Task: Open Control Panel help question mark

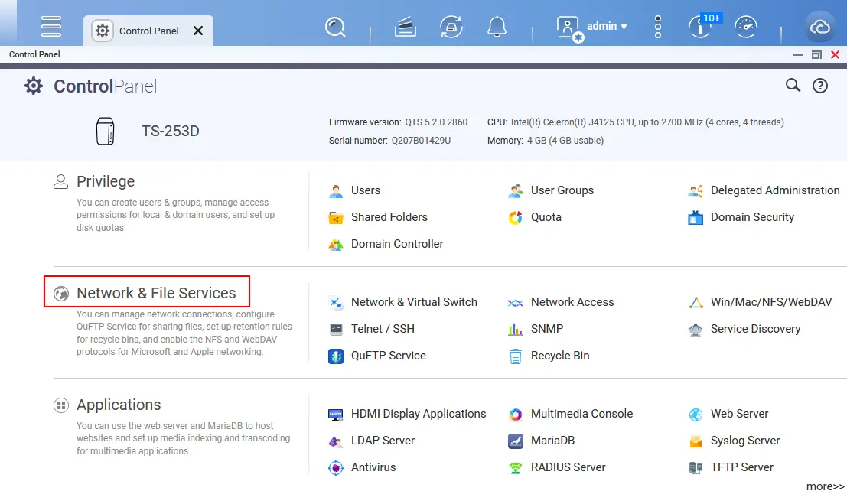Action: tap(820, 86)
